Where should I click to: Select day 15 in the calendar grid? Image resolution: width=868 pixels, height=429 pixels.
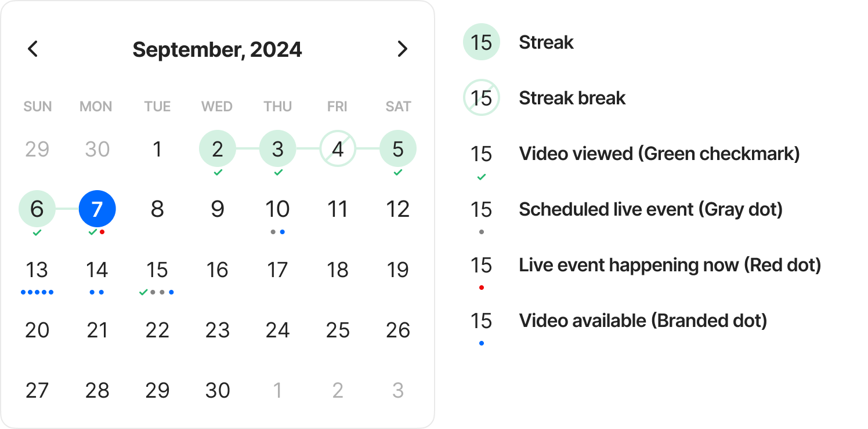pos(157,270)
